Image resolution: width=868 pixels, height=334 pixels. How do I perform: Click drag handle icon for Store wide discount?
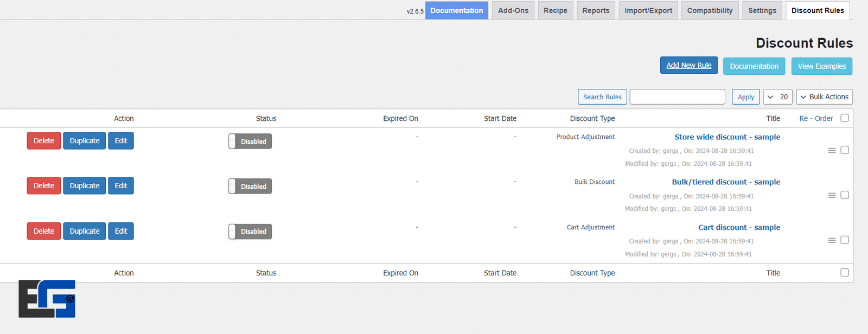pyautogui.click(x=832, y=150)
